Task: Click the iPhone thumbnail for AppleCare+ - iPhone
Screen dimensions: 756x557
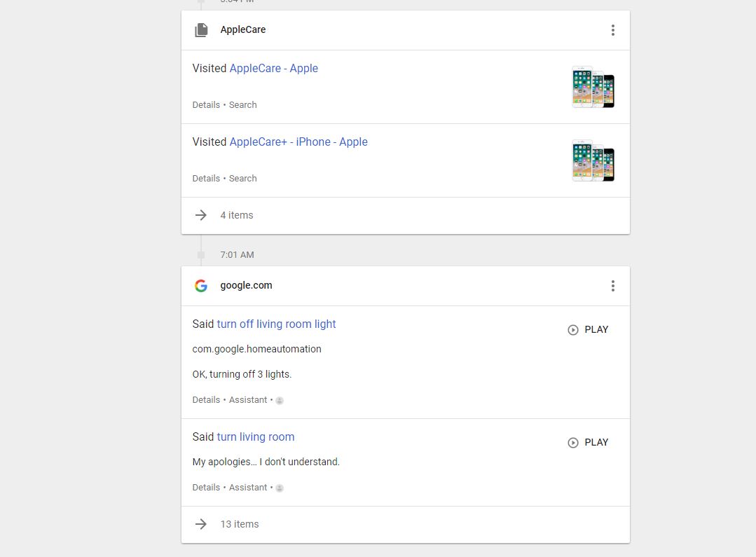Action: (x=593, y=160)
